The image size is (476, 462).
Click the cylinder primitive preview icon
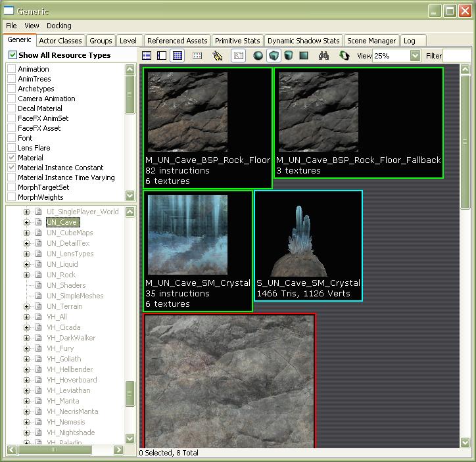click(289, 56)
